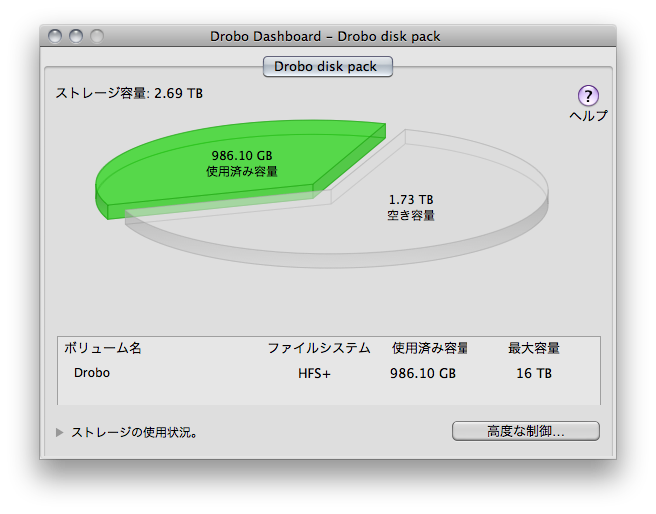Click the HFS+ file system cell
The image size is (656, 514).
314,373
